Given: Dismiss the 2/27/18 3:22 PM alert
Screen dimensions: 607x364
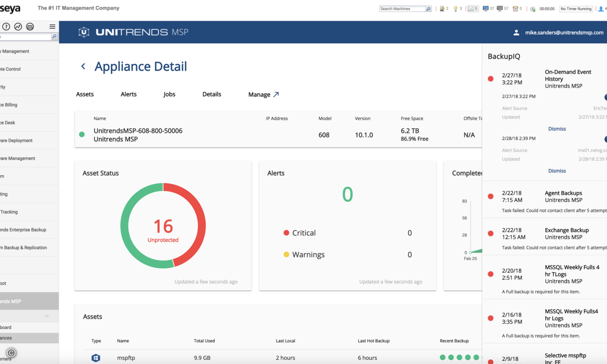Looking at the screenshot, I should [557, 129].
